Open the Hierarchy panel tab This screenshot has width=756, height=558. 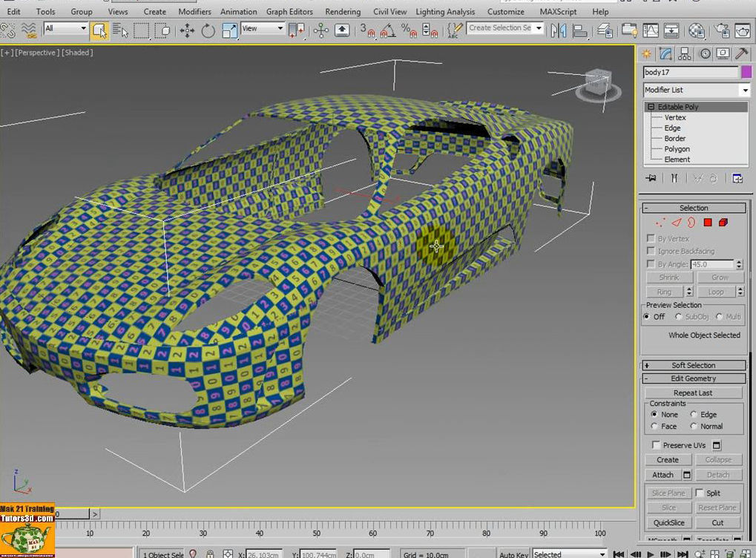click(685, 53)
